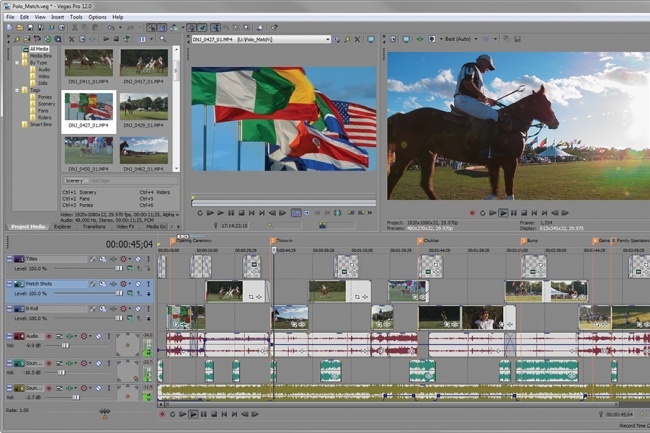Open the trimmer media file dropdown
This screenshot has height=433, width=650.
click(327, 39)
